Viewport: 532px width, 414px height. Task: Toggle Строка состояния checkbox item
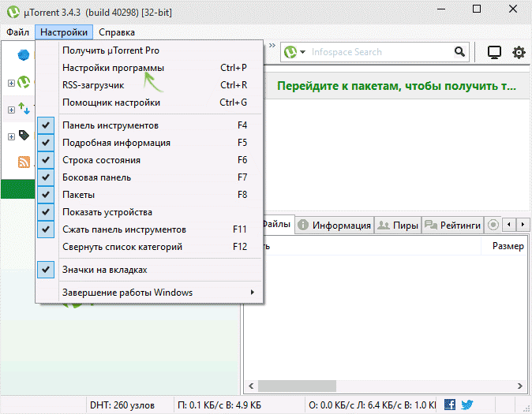[149, 160]
